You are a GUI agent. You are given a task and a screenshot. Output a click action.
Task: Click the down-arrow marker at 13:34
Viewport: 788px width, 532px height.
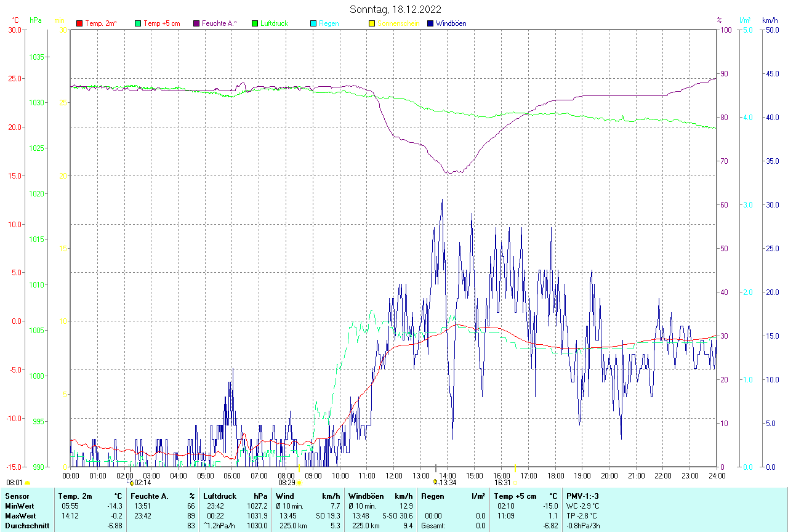pyautogui.click(x=435, y=482)
